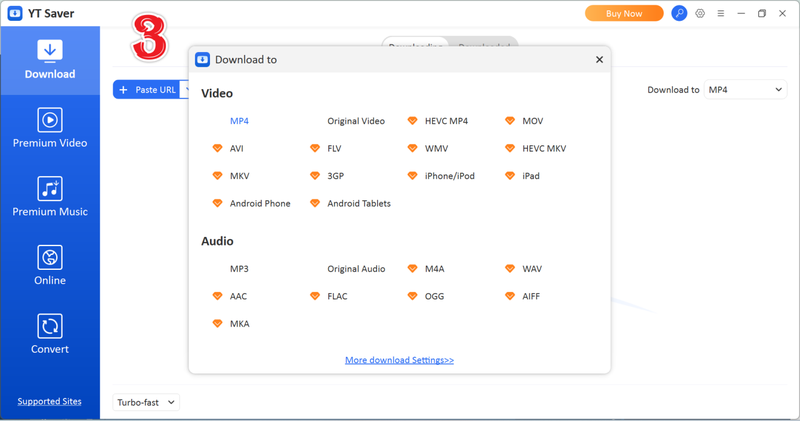The height and width of the screenshot is (421, 800).
Task: Visit the Supported Sites link
Action: tap(49, 402)
